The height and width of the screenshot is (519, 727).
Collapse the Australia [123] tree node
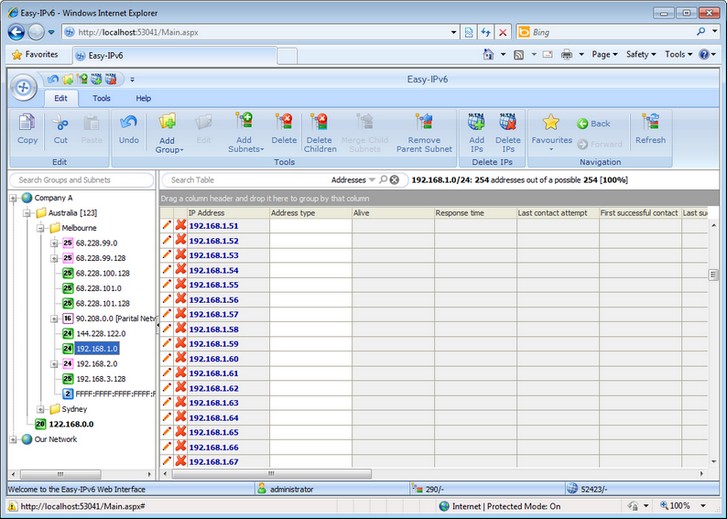(27, 213)
